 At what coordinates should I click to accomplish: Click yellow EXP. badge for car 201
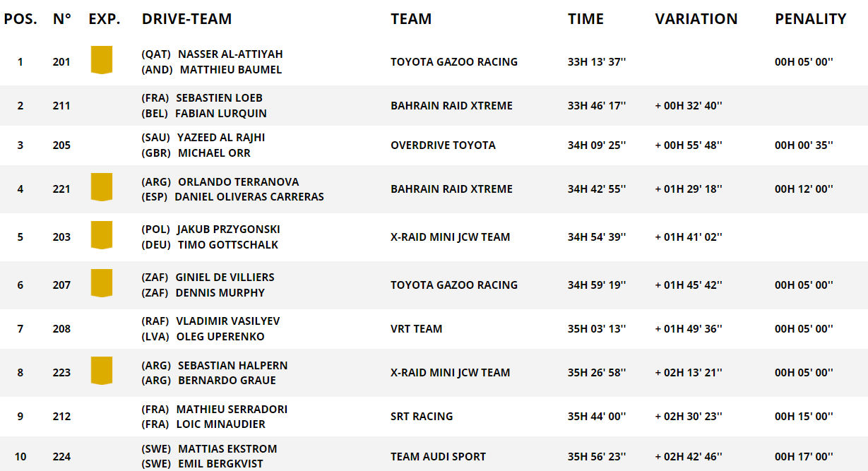coord(102,60)
